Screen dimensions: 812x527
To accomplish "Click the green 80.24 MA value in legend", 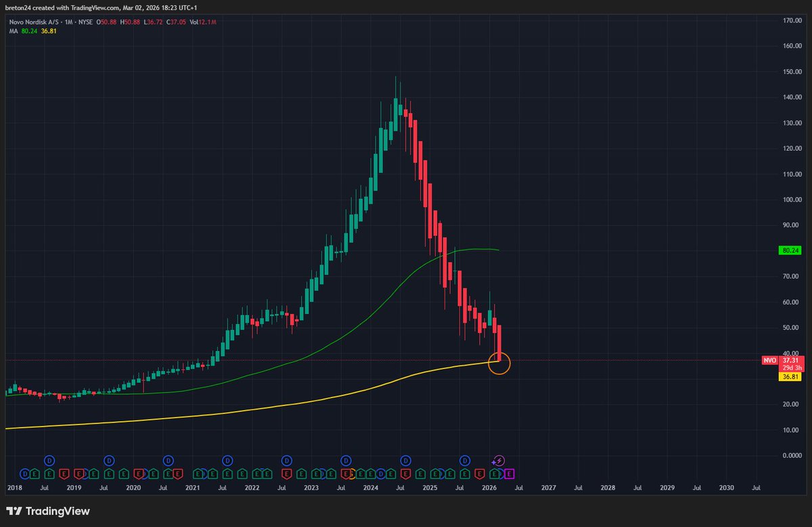I will [x=30, y=30].
